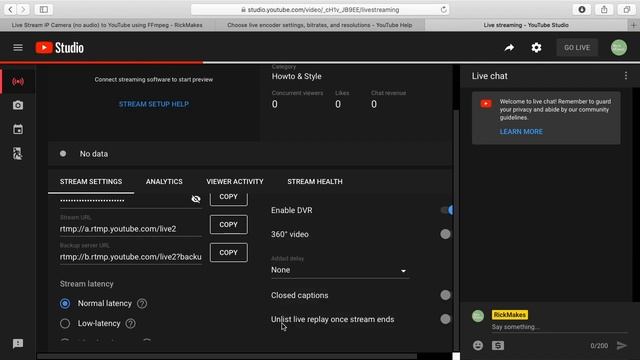Click the Safari address bar
This screenshot has height=360, width=640.
coord(320,9)
